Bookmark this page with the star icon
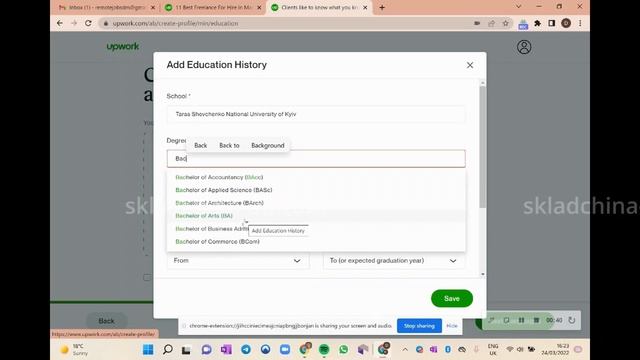This screenshot has height=360, width=640. click(506, 23)
